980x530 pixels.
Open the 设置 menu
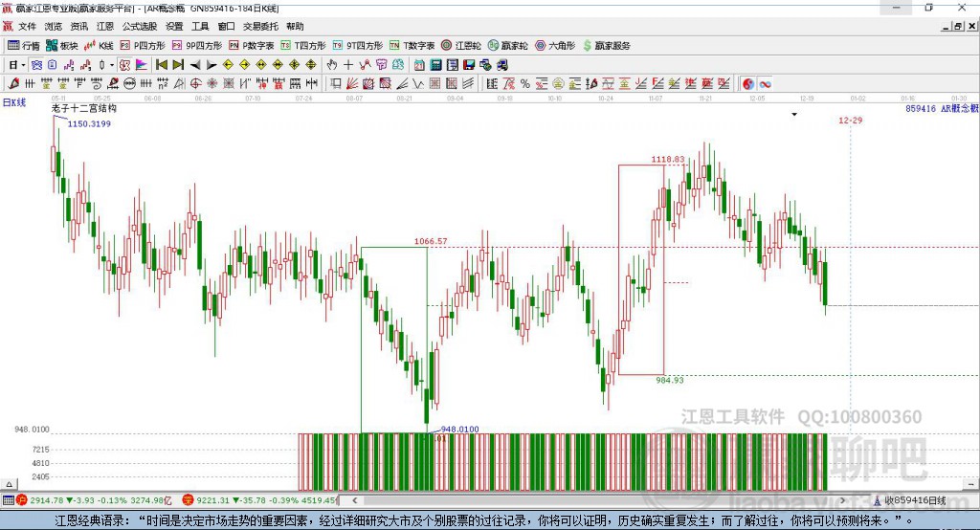tap(174, 26)
